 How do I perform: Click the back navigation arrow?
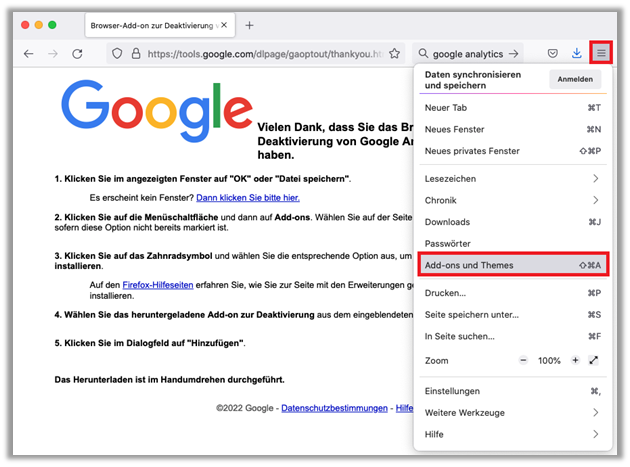[28, 53]
